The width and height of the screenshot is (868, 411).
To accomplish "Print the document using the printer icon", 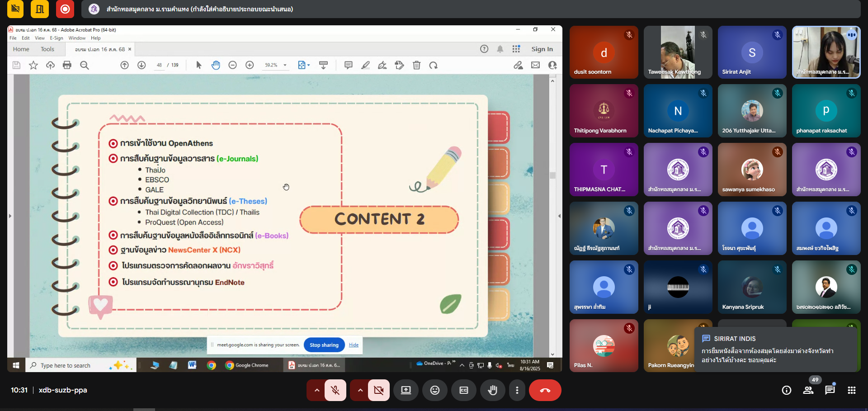I will 67,65.
